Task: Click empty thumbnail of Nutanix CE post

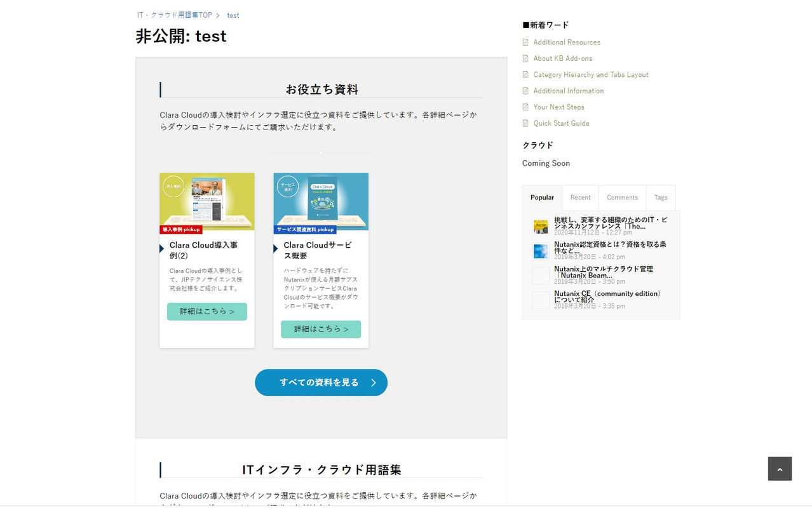Action: [541, 300]
